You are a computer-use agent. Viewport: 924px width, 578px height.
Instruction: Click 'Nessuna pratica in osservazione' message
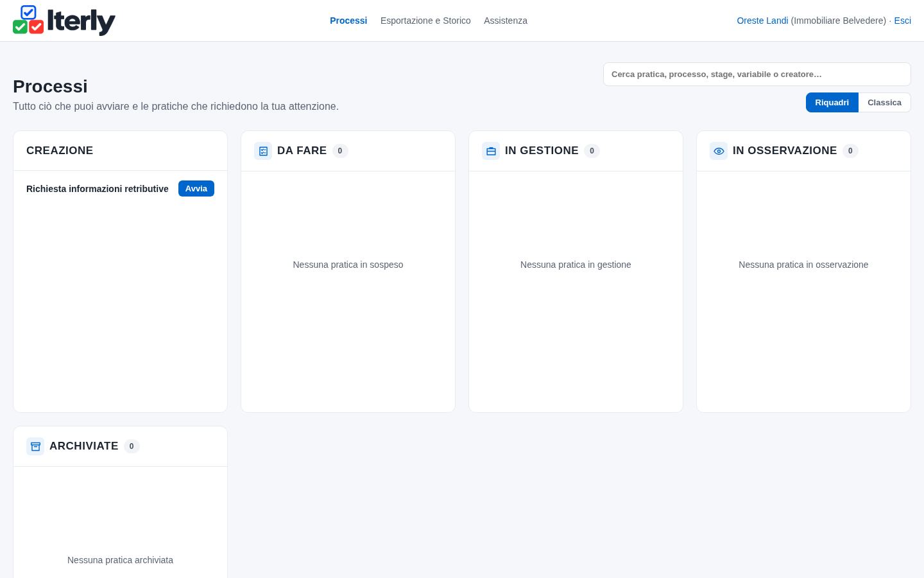803,265
